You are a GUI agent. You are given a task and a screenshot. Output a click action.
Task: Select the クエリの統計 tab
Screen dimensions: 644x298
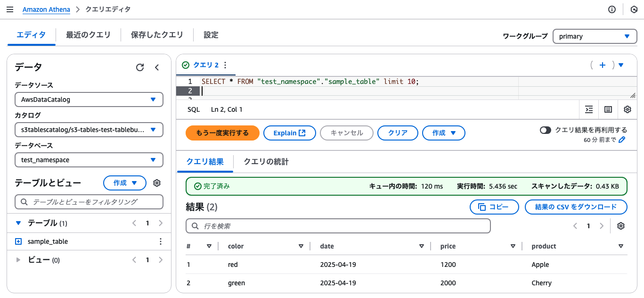click(266, 162)
